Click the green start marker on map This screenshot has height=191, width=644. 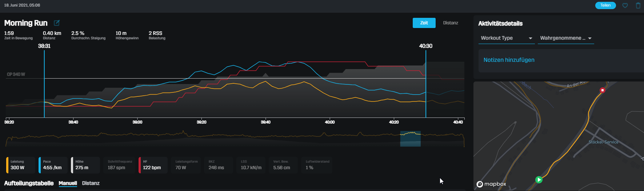[539, 180]
